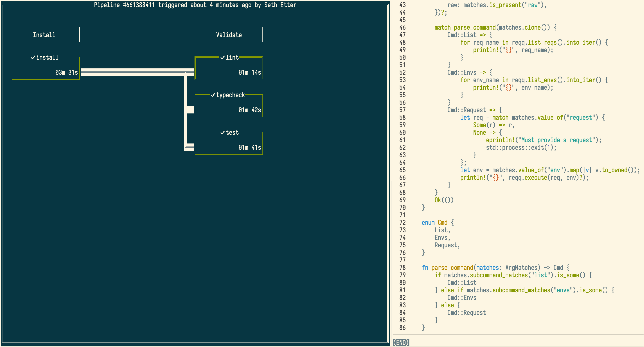644x347 pixels.
Task: Click the checkmark icon beside lint job
Action: pyautogui.click(x=222, y=57)
